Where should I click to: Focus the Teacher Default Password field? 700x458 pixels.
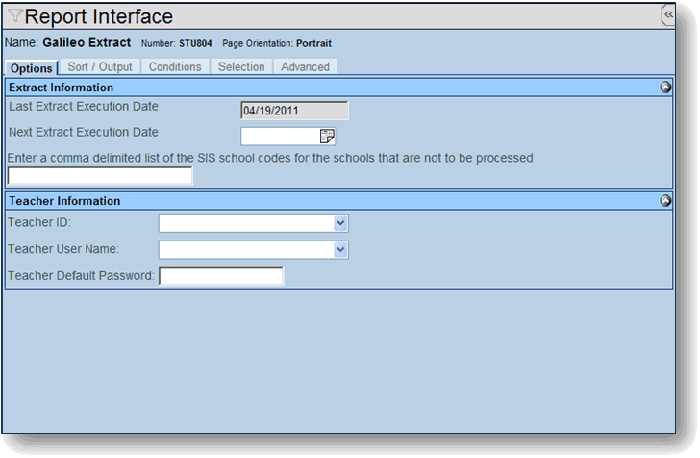[x=221, y=276]
